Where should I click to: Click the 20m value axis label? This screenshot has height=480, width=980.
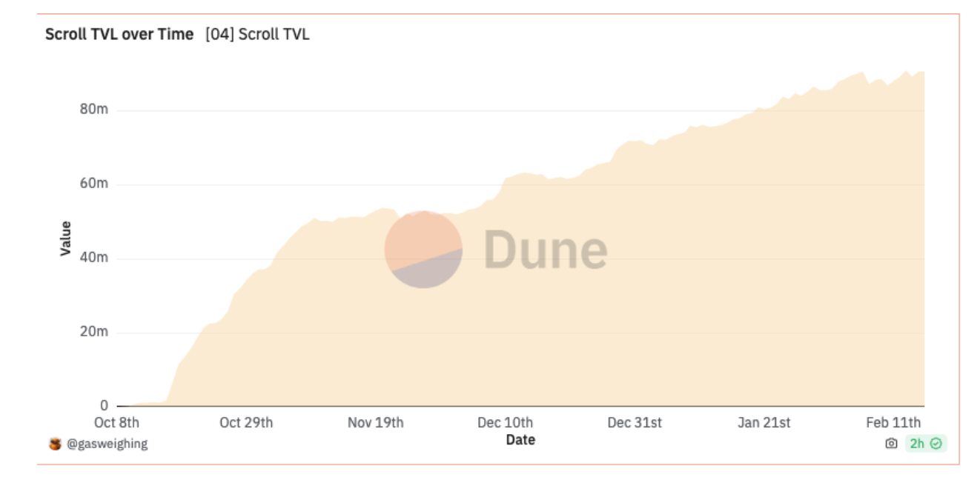(x=93, y=332)
